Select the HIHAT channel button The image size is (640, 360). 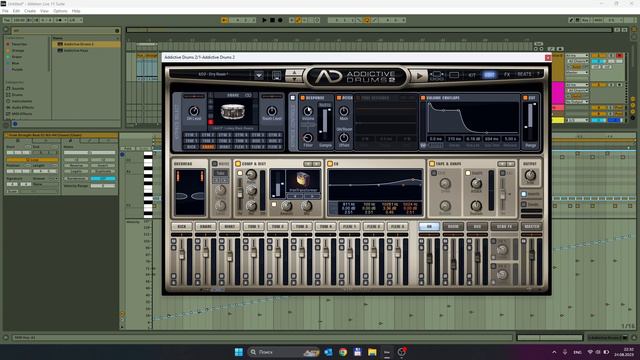tap(229, 226)
